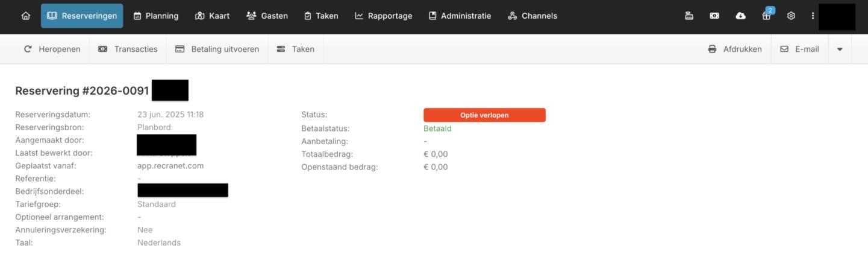Open the cash register icon
Screen dimensions: 868x257
point(689,16)
